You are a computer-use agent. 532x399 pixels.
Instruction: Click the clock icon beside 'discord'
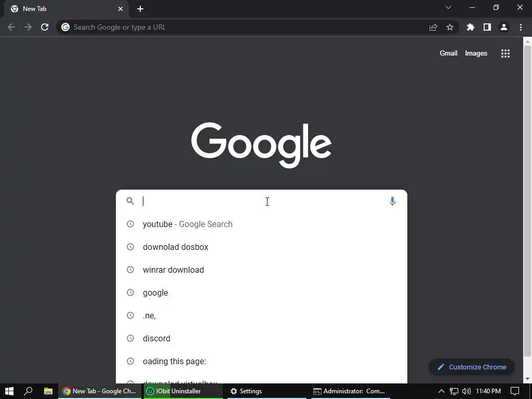pos(130,338)
